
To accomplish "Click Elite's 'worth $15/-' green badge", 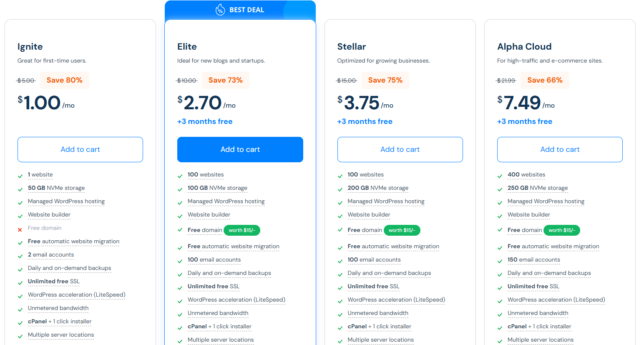I will click(x=242, y=230).
